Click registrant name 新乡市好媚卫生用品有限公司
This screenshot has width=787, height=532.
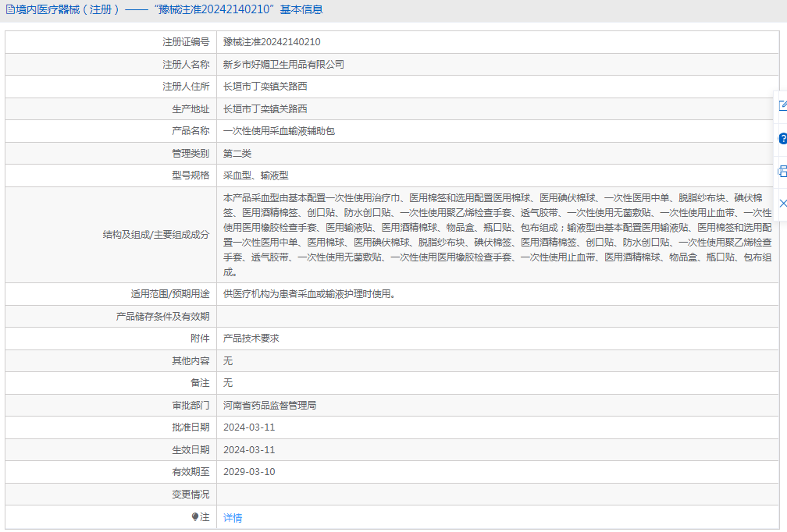point(283,64)
